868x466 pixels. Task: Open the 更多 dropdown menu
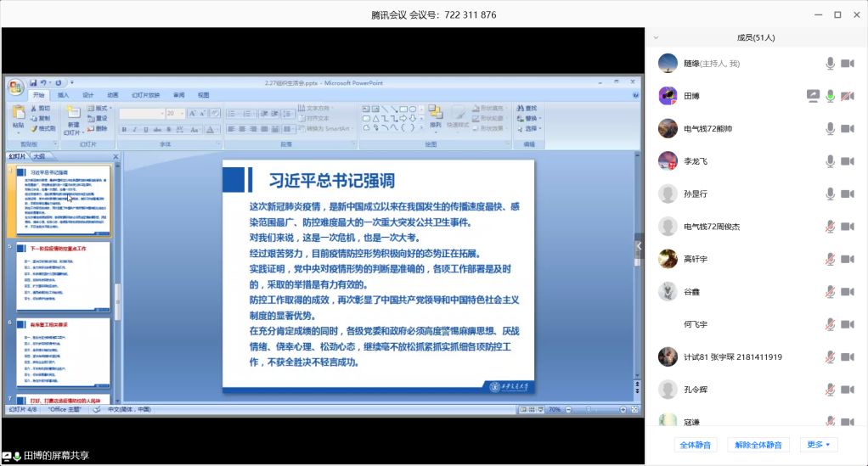coord(819,445)
